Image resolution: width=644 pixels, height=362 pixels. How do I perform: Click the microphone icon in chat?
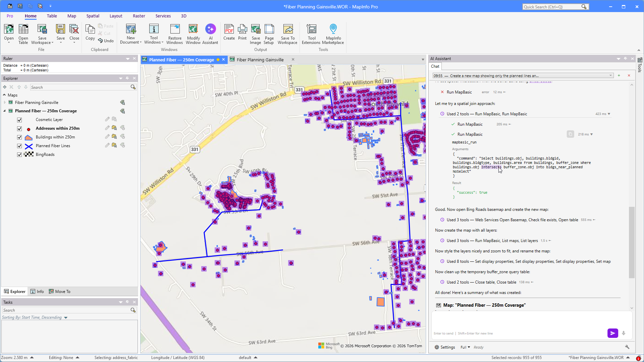click(x=624, y=333)
